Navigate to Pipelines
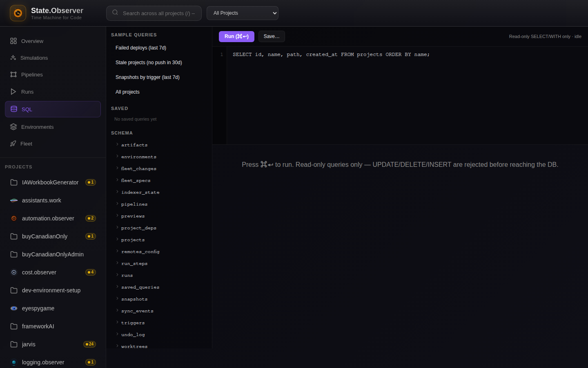The image size is (588, 368). [x=53, y=74]
